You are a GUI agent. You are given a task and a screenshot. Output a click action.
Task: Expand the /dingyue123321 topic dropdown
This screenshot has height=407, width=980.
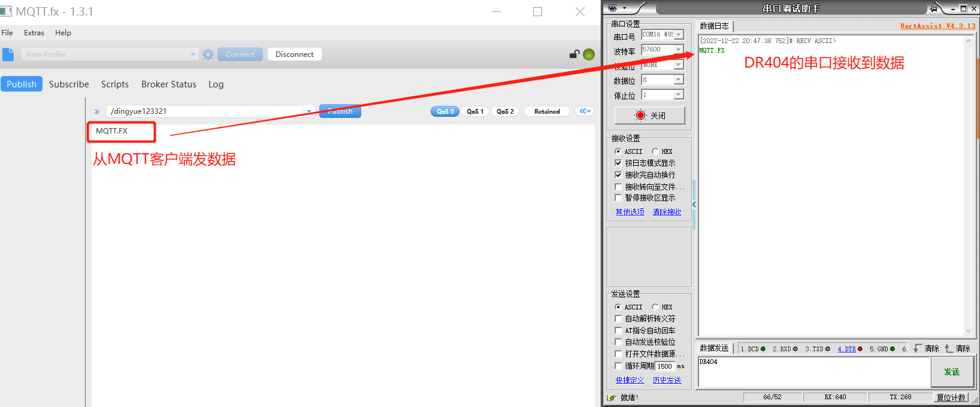309,111
